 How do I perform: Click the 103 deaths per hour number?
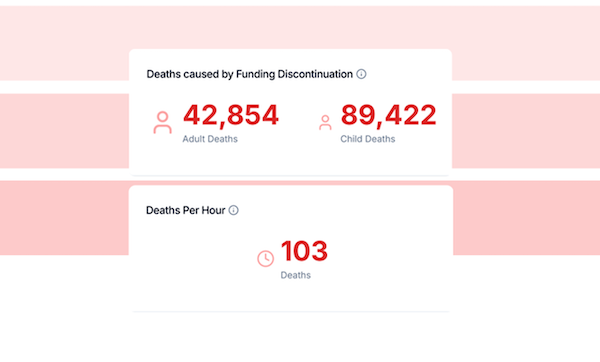click(x=304, y=251)
